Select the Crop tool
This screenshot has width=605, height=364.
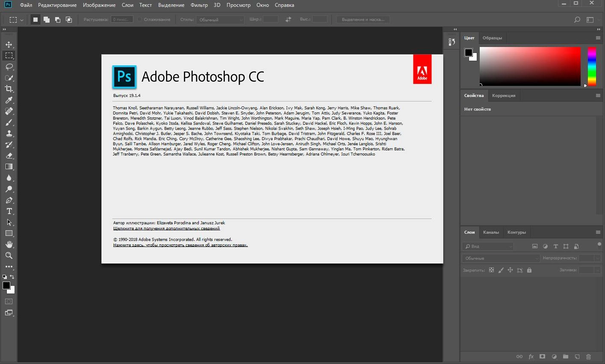pyautogui.click(x=9, y=89)
